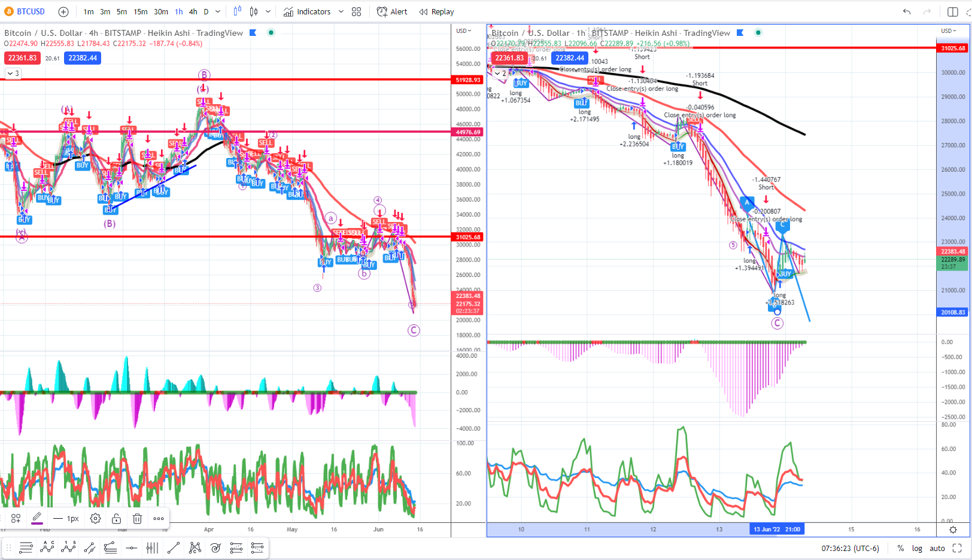This screenshot has height=560, width=972.
Task: Open more options three-dots menu
Action: 159,519
